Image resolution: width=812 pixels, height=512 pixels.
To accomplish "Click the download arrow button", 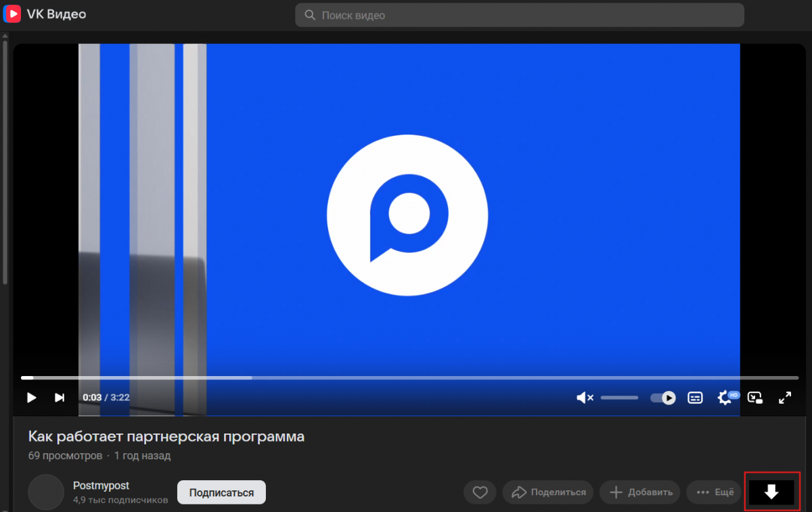I will click(771, 492).
